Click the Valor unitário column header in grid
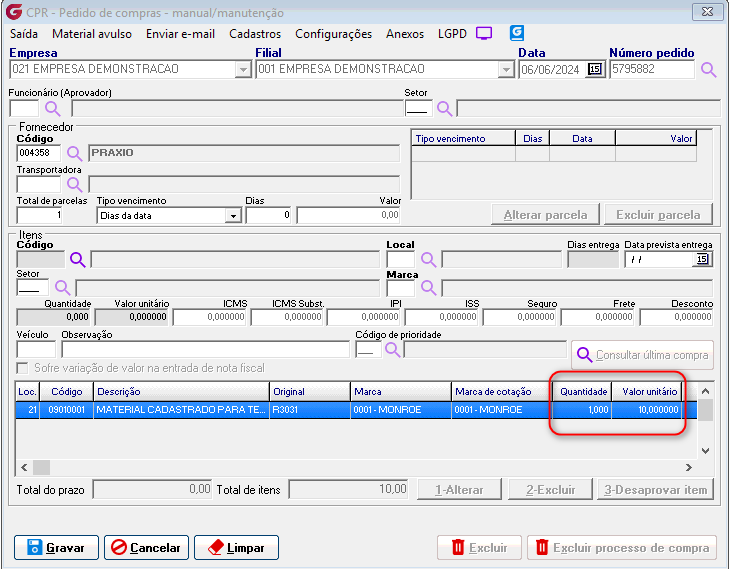The width and height of the screenshot is (730, 569). click(x=647, y=392)
